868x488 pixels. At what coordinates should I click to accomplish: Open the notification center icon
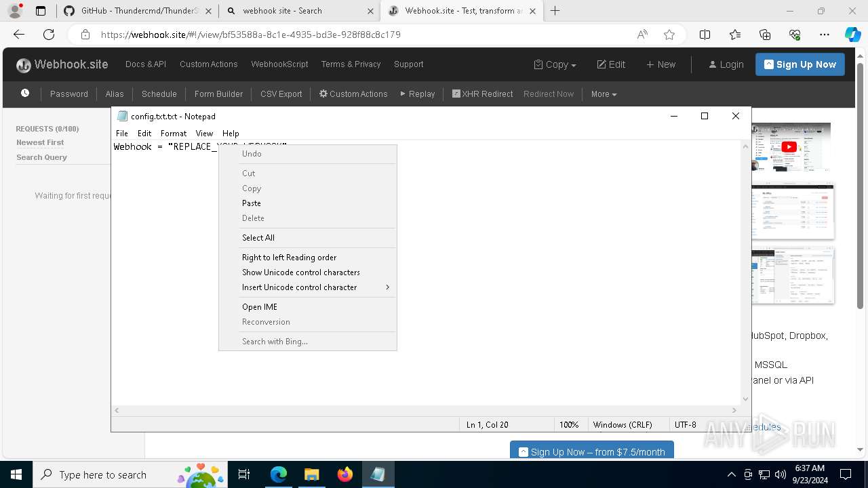pyautogui.click(x=846, y=474)
